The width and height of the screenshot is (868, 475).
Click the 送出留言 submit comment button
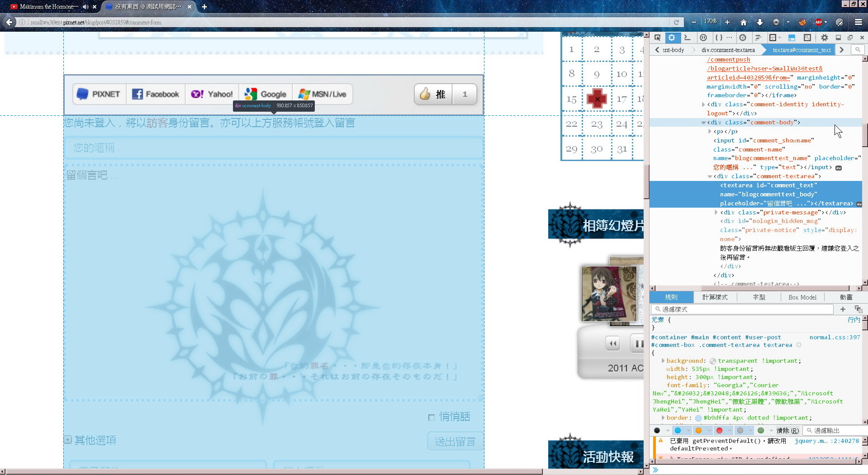click(455, 442)
